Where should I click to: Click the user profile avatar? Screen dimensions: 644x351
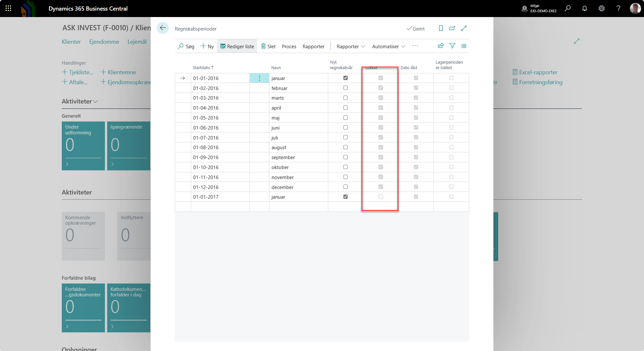tap(635, 8)
